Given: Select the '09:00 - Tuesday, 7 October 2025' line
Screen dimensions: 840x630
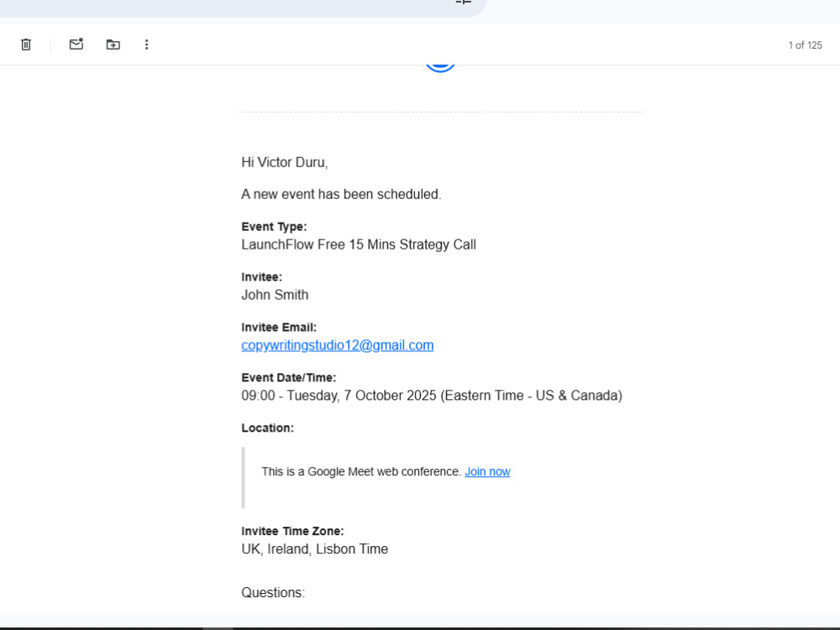Looking at the screenshot, I should [x=432, y=396].
